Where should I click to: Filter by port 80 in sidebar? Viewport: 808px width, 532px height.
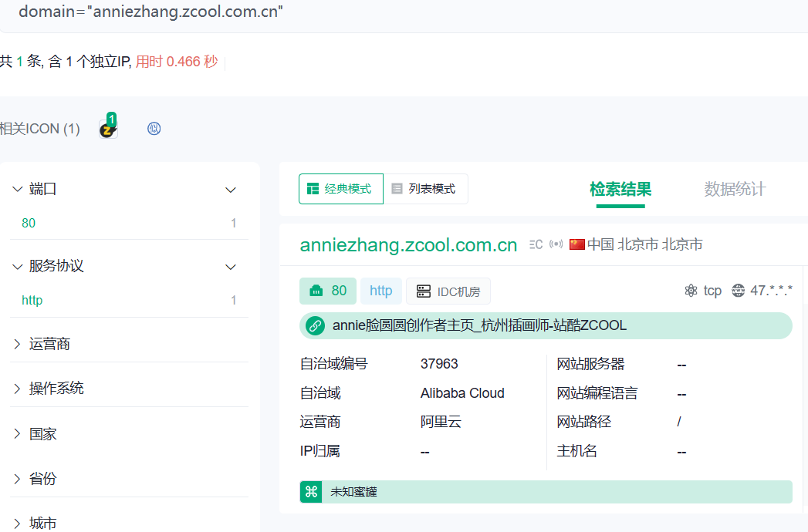[29, 223]
